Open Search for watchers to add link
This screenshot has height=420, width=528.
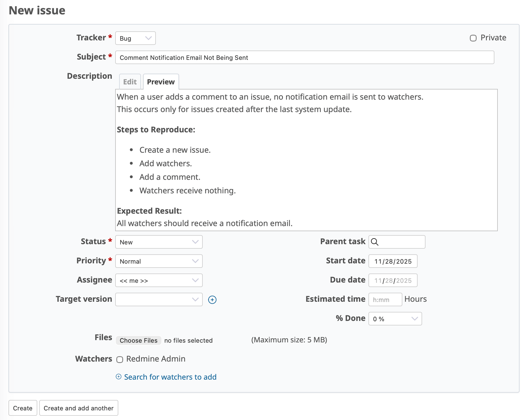pos(170,377)
